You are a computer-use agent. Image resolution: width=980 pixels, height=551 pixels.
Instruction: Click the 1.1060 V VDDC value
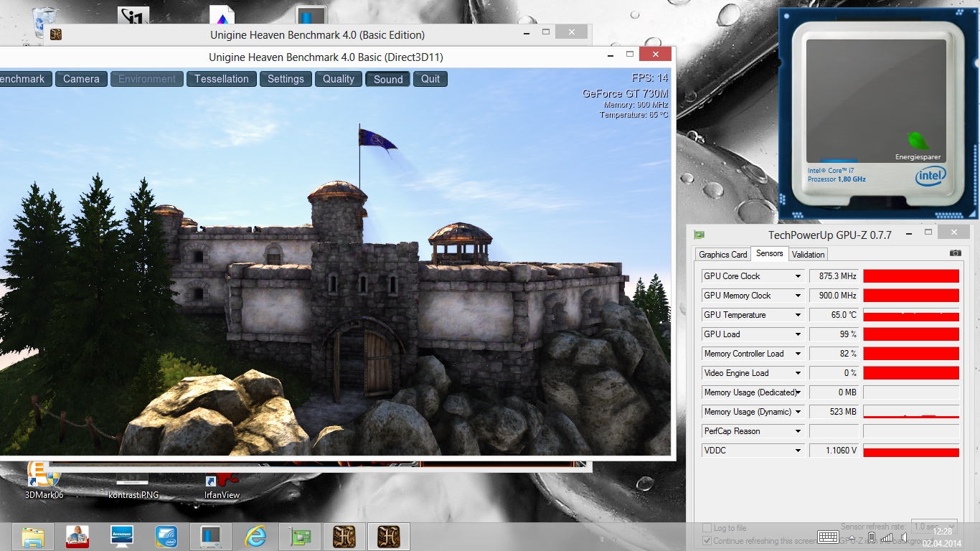834,451
